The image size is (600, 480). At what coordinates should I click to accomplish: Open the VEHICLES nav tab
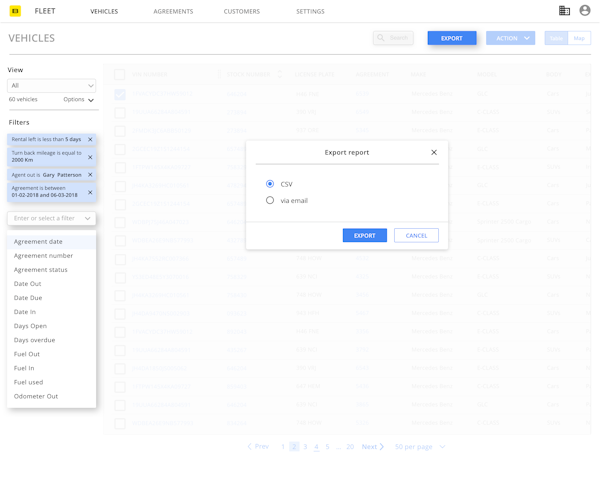[x=104, y=11]
